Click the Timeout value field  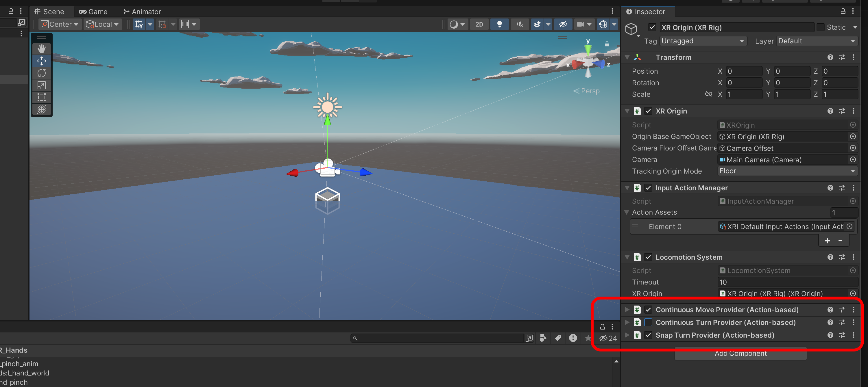point(787,282)
